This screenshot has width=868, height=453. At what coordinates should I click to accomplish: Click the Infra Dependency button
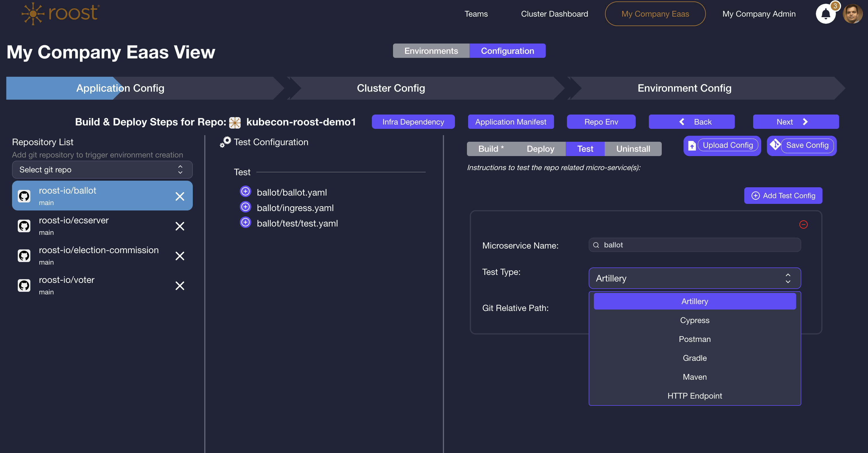413,122
